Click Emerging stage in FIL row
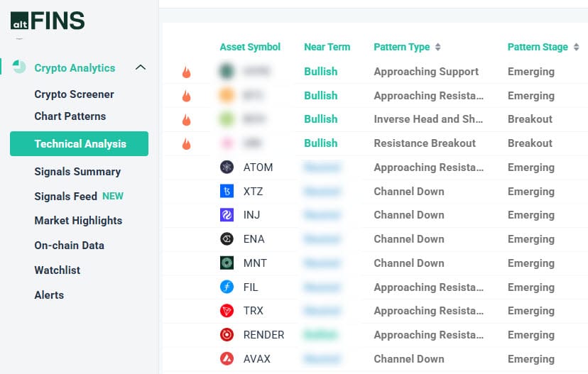Screen dimensions: 588x374 point(531,287)
